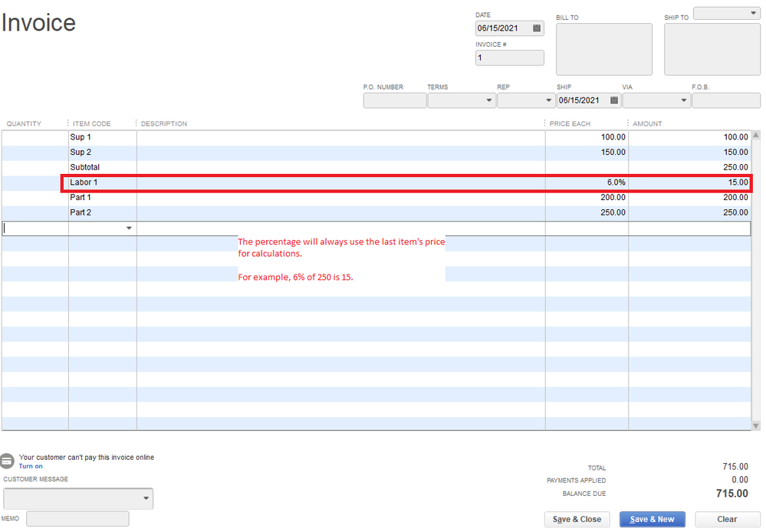
Task: Click the Invoice # field
Action: (510, 57)
